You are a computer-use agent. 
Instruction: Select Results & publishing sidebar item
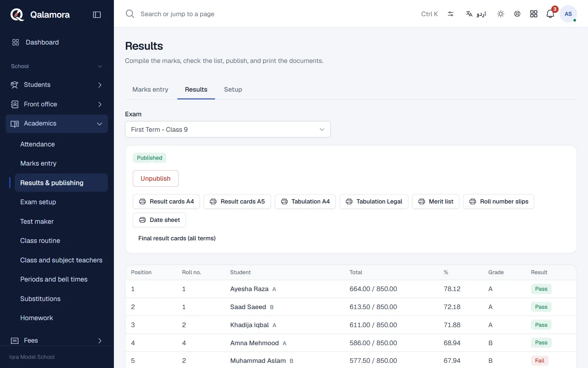[61, 183]
